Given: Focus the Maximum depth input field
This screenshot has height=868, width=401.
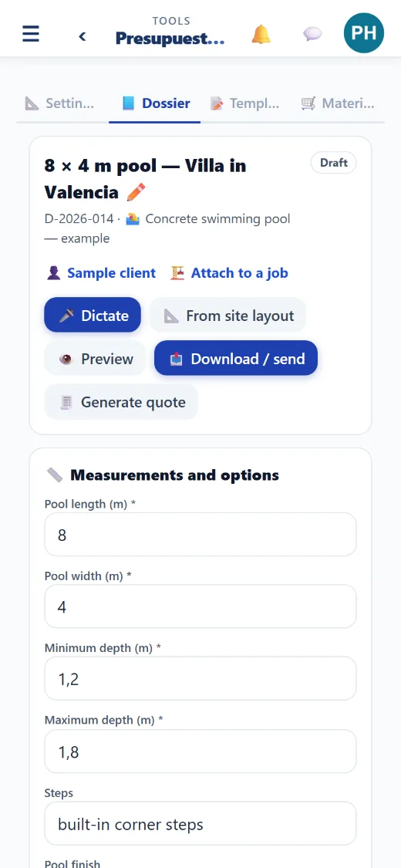Looking at the screenshot, I should (200, 751).
